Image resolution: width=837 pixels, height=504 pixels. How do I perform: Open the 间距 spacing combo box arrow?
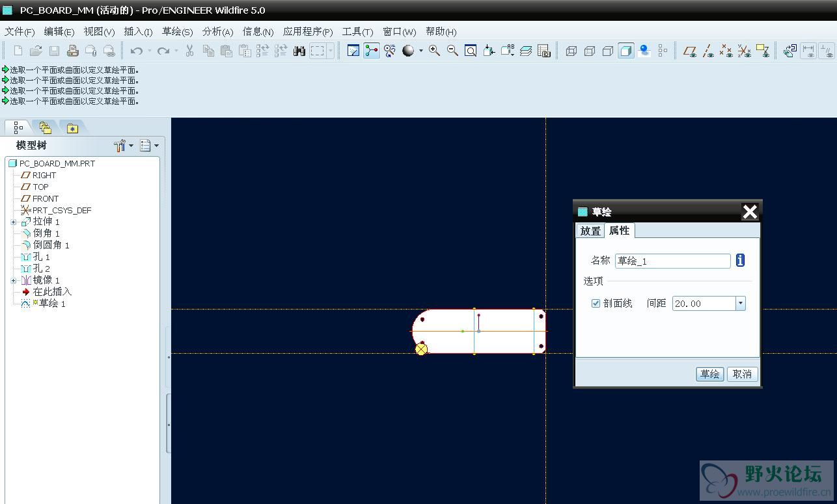tap(740, 304)
